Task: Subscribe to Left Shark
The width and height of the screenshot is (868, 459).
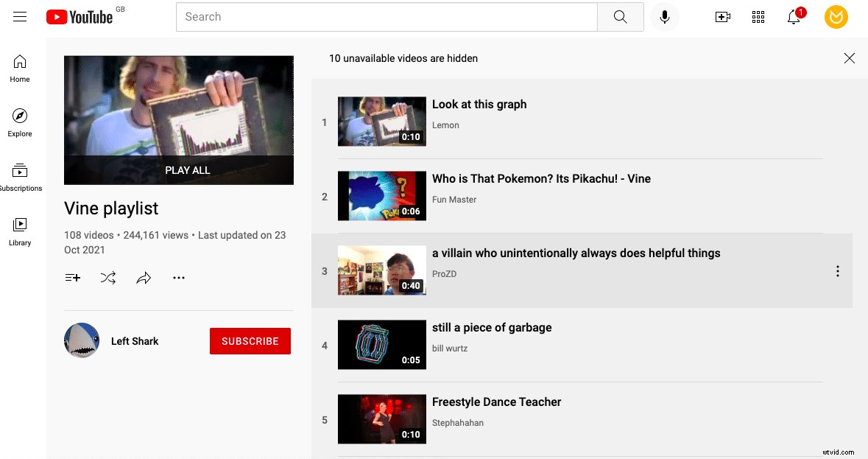Action: [x=250, y=341]
